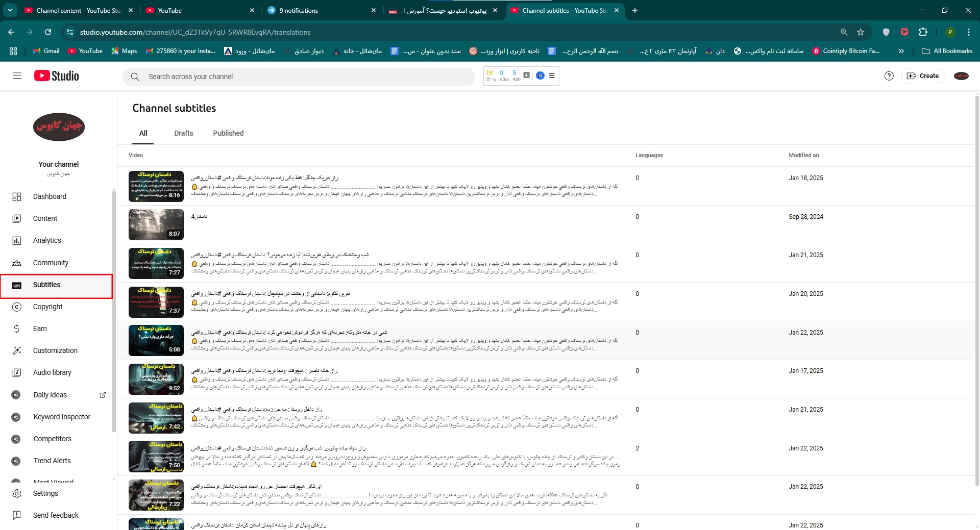Screen dimensions: 980x530
Task: Expand hidden bookmarks overflow chevron
Action: point(901,51)
